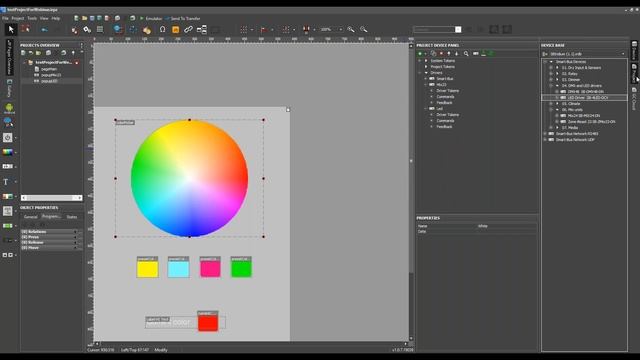Switch to General tab in Object Properties

click(31, 217)
